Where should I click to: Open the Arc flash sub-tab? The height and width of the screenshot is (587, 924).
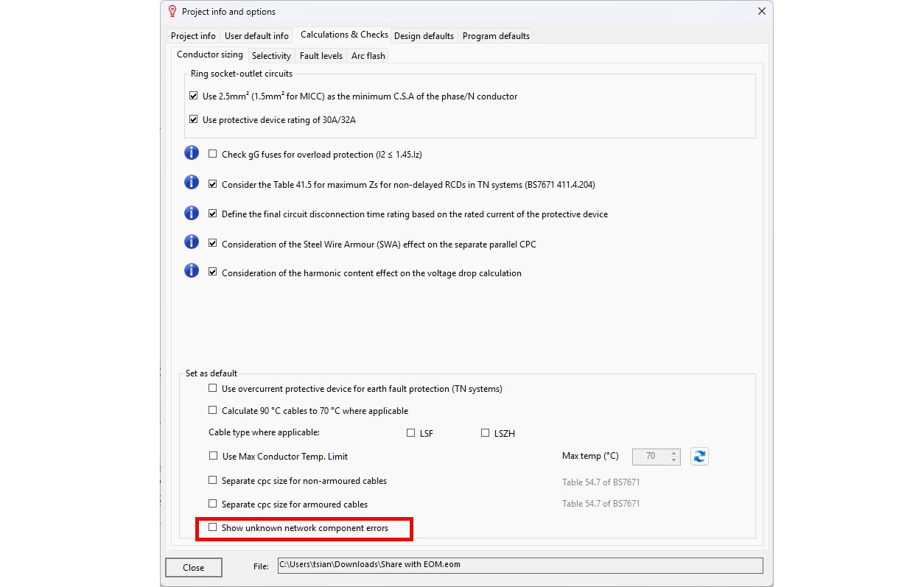pos(368,56)
